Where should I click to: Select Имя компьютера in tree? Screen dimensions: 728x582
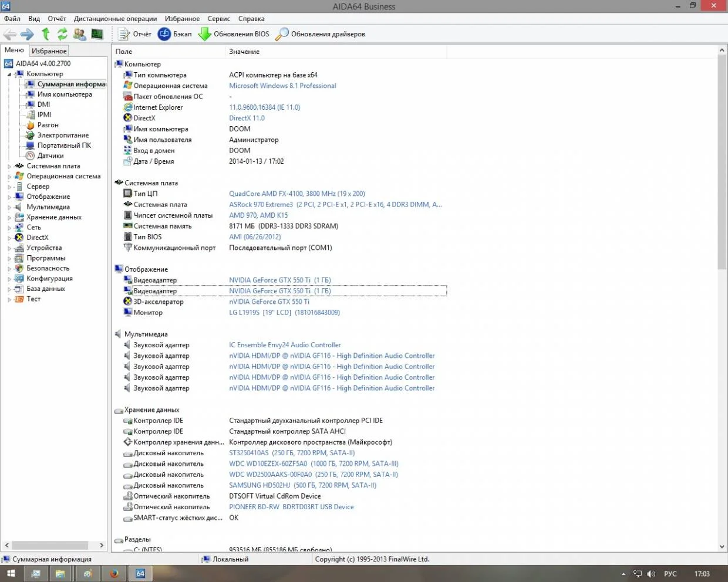[65, 94]
